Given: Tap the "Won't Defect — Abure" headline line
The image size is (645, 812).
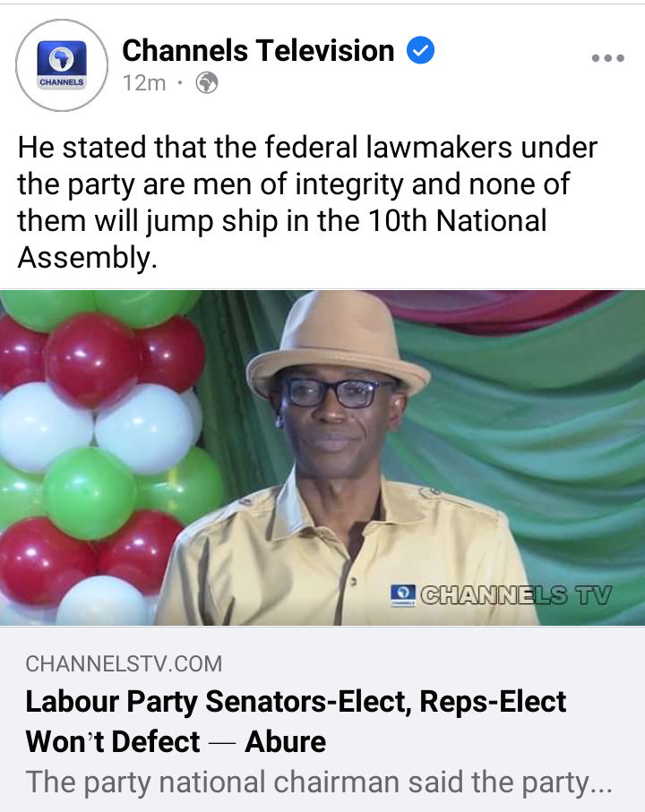Looking at the screenshot, I should pyautogui.click(x=176, y=741).
